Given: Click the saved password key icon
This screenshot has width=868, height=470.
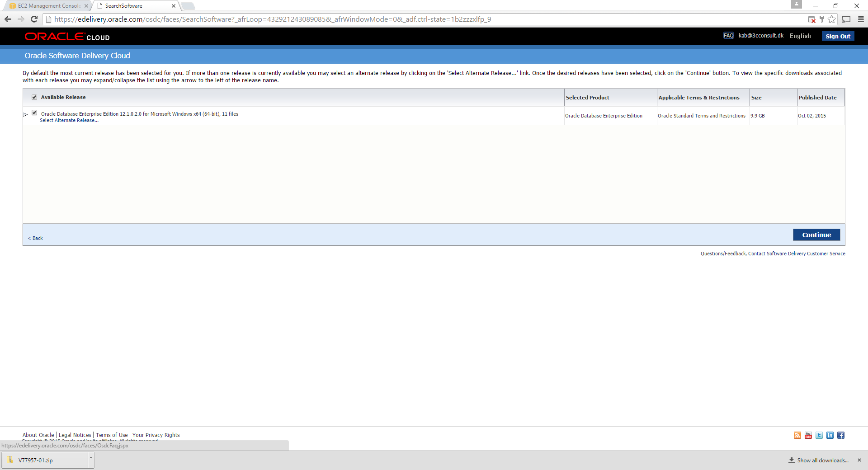Looking at the screenshot, I should pyautogui.click(x=822, y=19).
